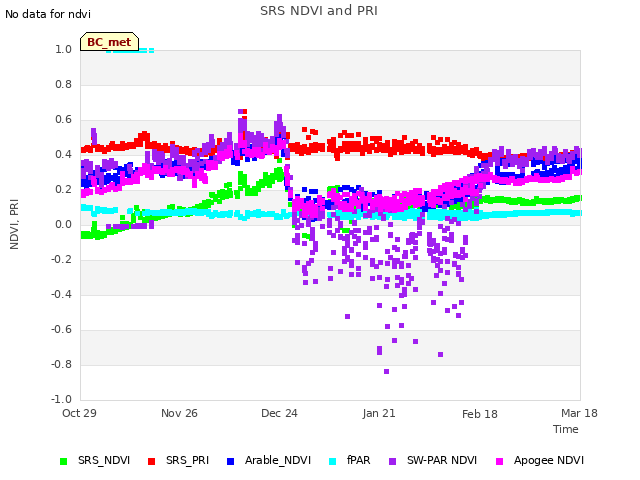Click the Time x-axis title
Viewport: 640px width, 480px height.
tap(566, 429)
